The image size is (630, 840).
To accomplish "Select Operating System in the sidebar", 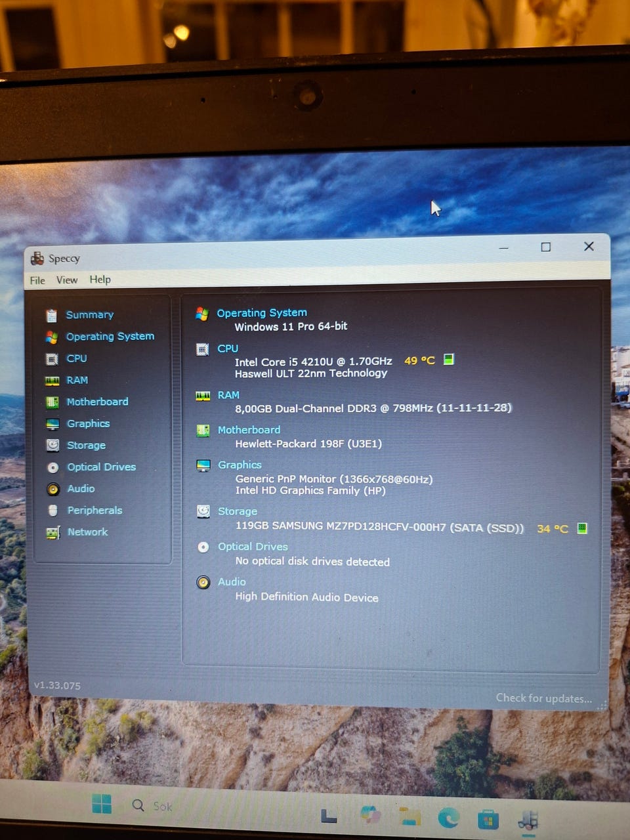I will pyautogui.click(x=110, y=337).
